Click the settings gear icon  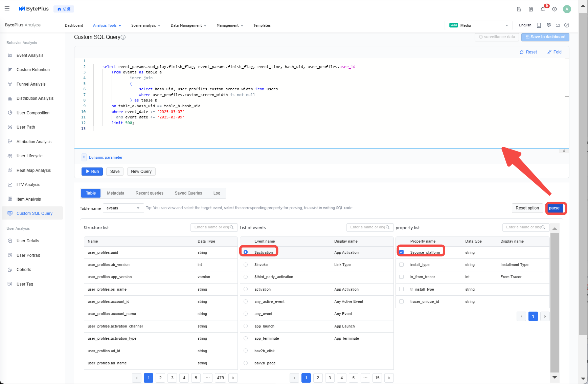[549, 25]
